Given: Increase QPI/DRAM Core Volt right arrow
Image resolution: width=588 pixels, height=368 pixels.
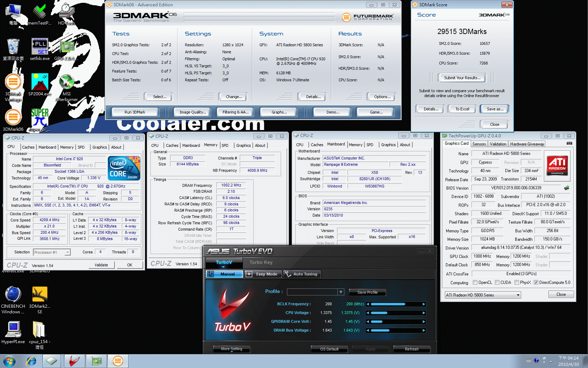Looking at the screenshot, I should coord(424,322).
